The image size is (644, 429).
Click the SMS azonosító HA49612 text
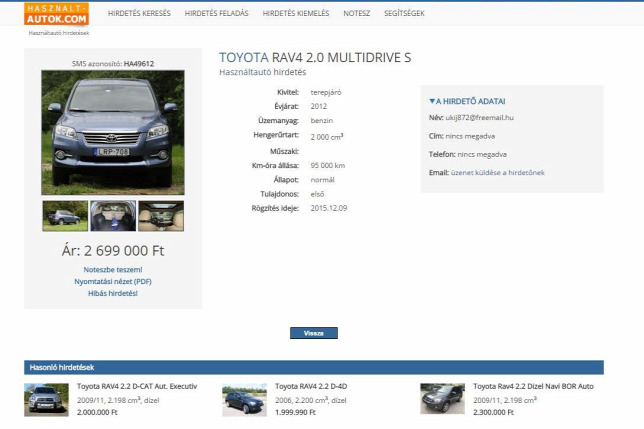[x=113, y=64]
